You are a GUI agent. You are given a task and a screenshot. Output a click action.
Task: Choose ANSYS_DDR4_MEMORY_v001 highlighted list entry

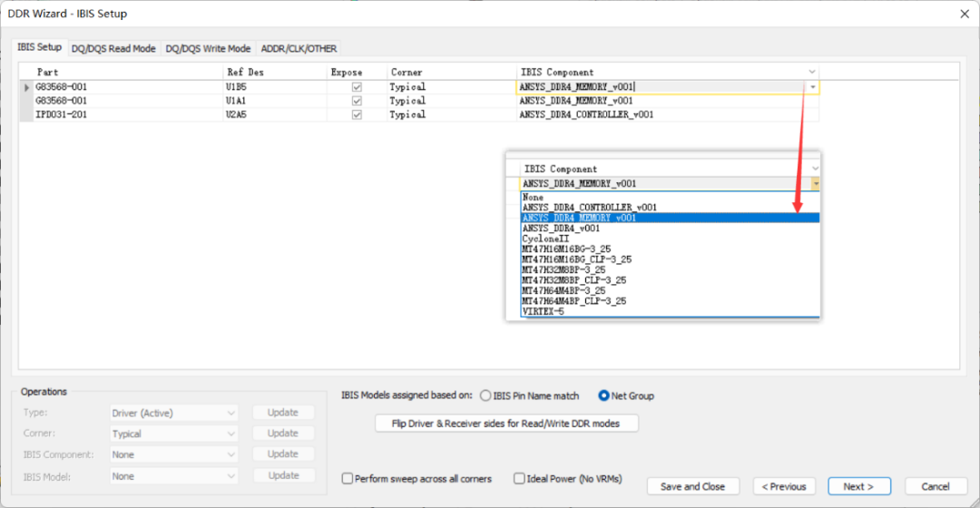(670, 218)
